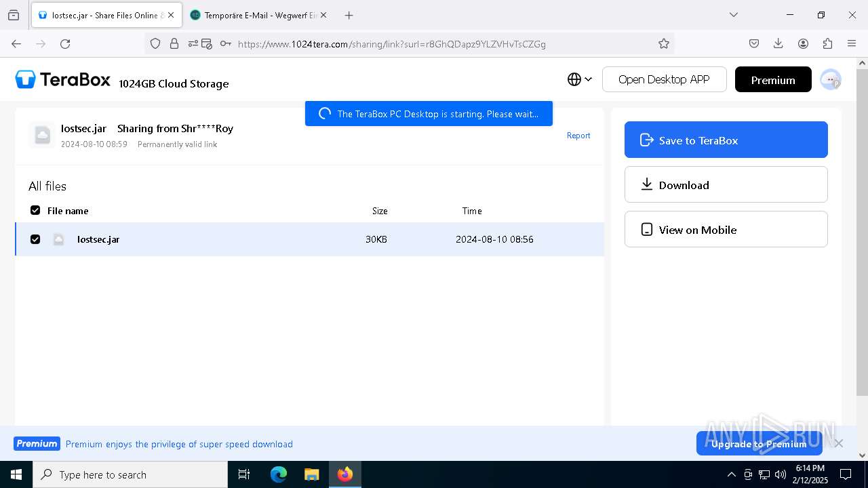Launch Microsoft Edge from taskbar
This screenshot has width=868, height=488.
coord(279,474)
